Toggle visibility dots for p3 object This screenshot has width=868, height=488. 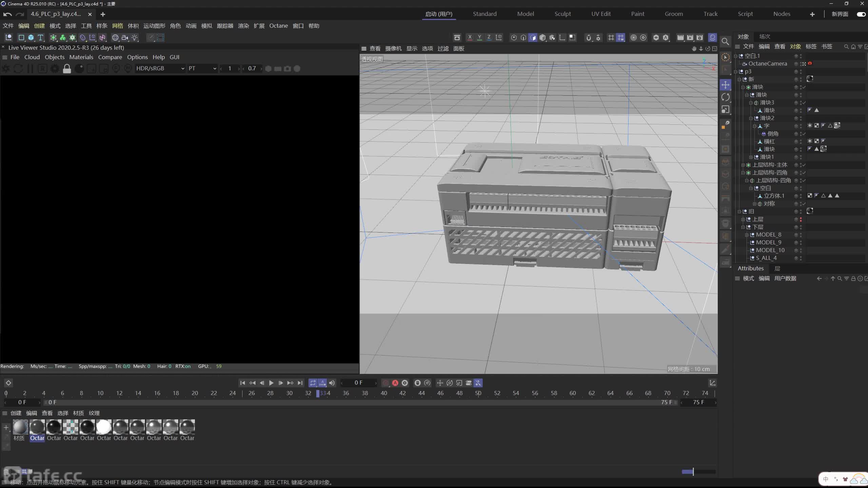pos(801,72)
